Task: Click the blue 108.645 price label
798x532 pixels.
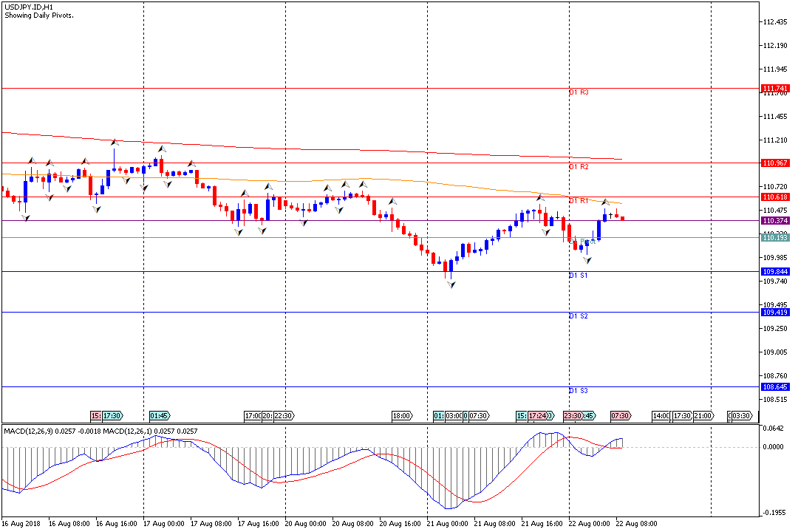Action: [x=775, y=387]
